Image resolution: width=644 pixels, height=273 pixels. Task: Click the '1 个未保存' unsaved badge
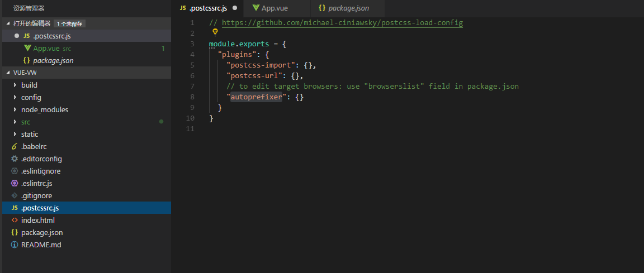point(69,24)
